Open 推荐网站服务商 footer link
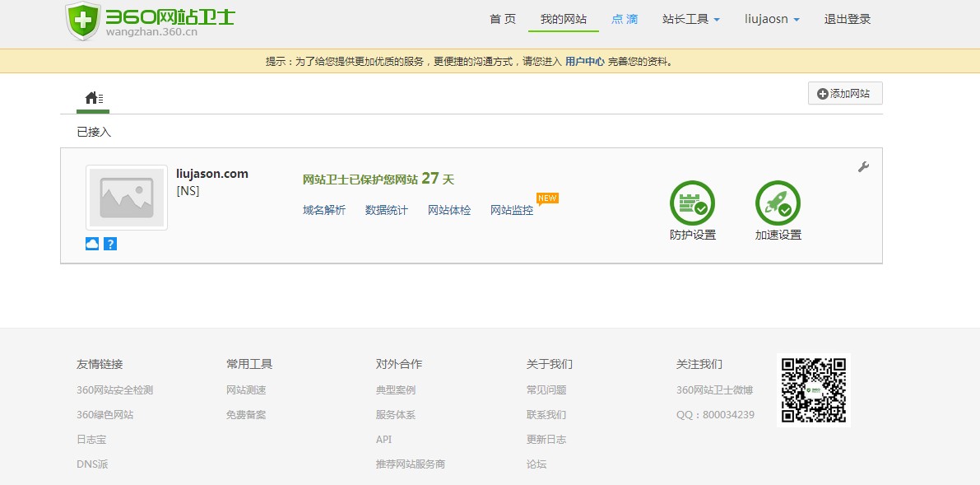The image size is (980, 485). point(411,464)
